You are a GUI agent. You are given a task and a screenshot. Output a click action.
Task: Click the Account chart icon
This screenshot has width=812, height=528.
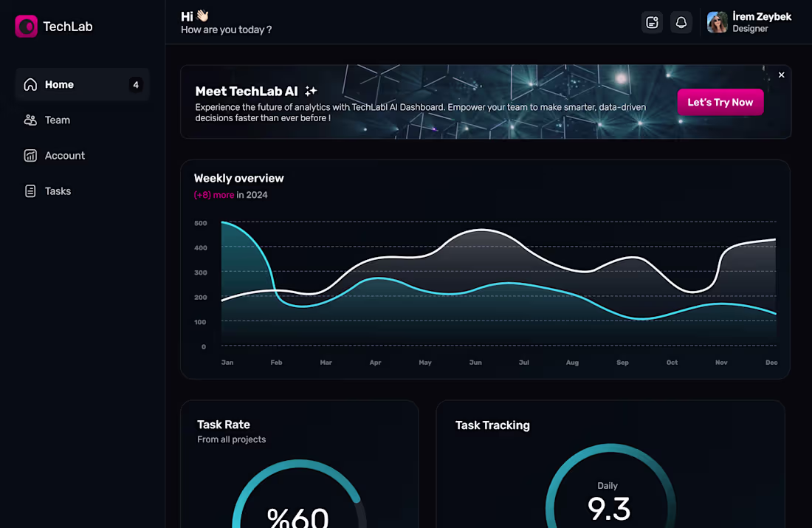(30, 156)
